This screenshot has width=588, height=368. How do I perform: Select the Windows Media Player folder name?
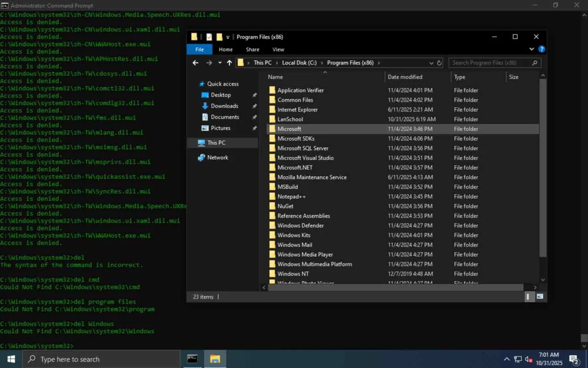tap(305, 254)
